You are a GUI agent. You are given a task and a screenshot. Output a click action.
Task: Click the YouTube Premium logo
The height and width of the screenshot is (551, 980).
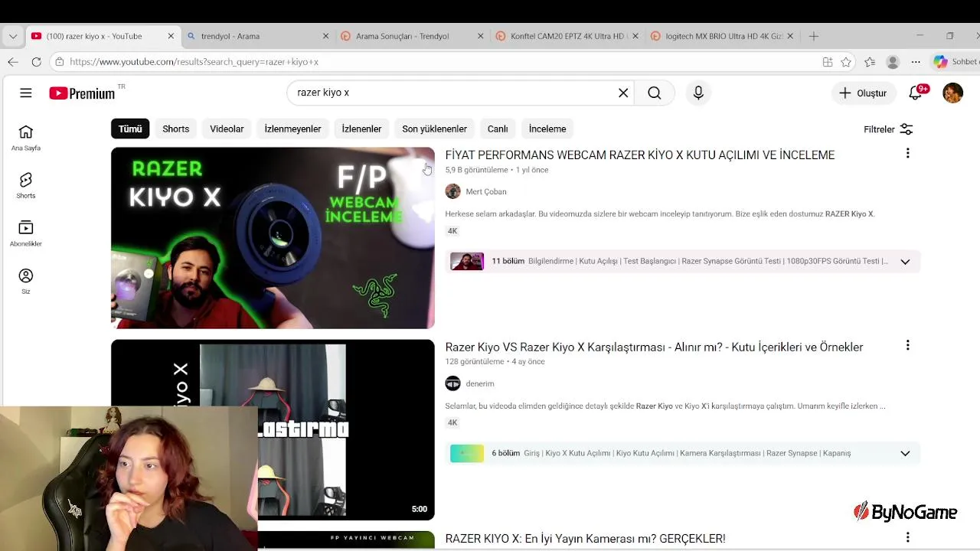(x=82, y=93)
